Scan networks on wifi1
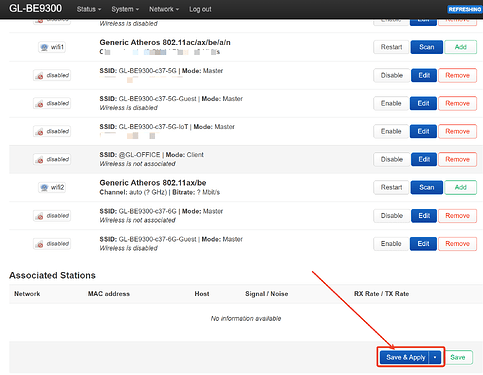Viewport: 483px width, 375px height. point(427,47)
